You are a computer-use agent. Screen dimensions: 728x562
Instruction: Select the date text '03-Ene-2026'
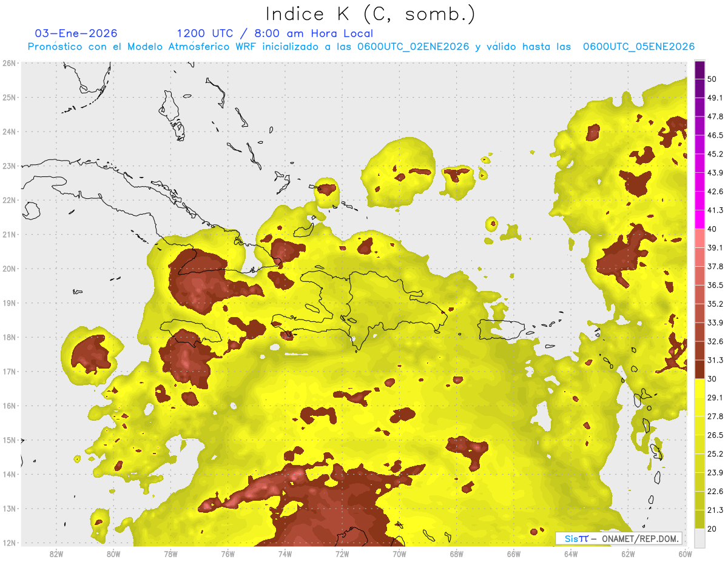[x=76, y=33]
